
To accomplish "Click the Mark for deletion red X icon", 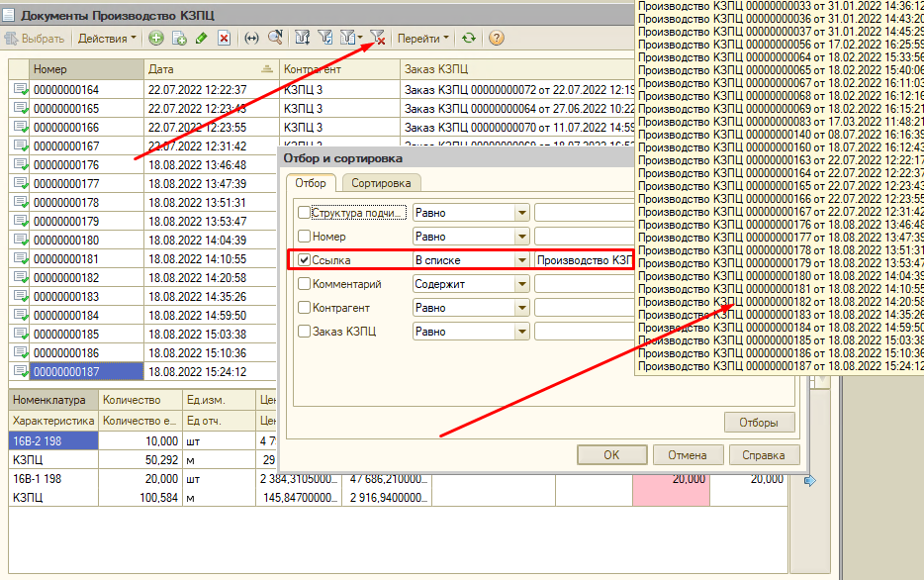I will tap(224, 39).
